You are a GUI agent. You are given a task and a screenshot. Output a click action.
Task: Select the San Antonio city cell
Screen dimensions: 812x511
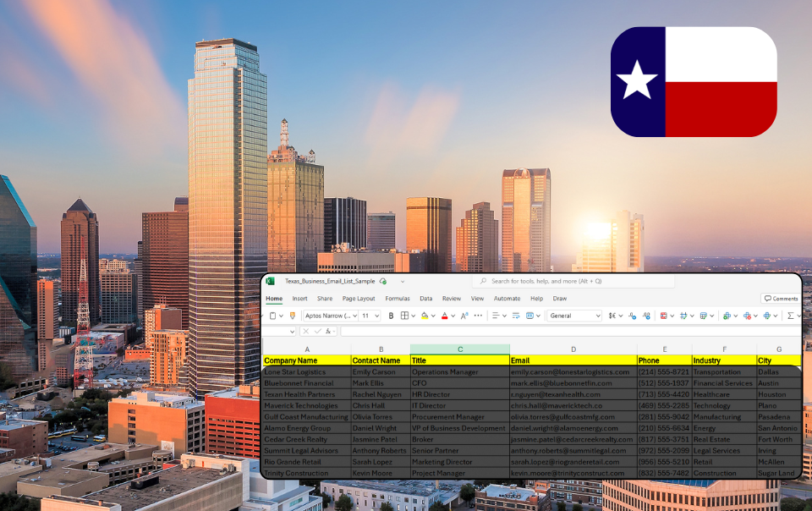coord(779,428)
